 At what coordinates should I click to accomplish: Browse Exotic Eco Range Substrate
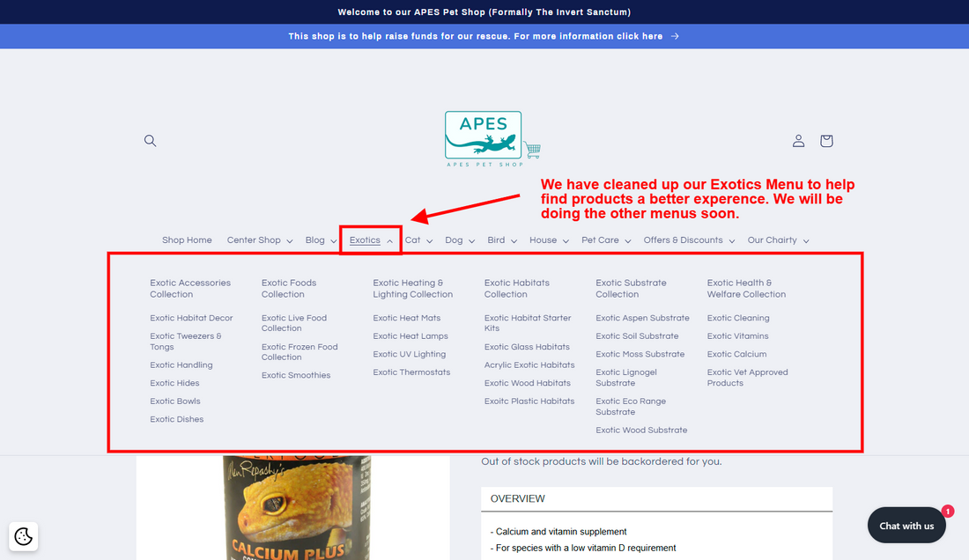point(631,406)
